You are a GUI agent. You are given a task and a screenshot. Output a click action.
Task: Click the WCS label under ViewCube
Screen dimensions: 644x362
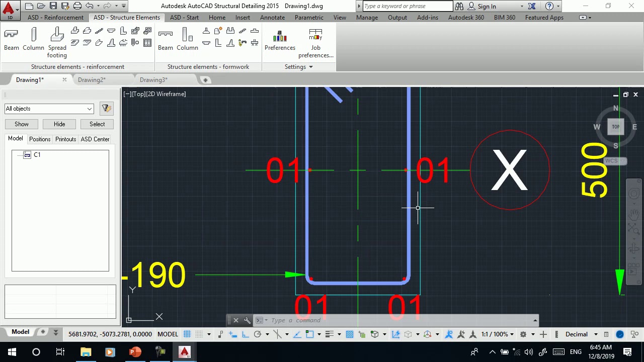[611, 161]
